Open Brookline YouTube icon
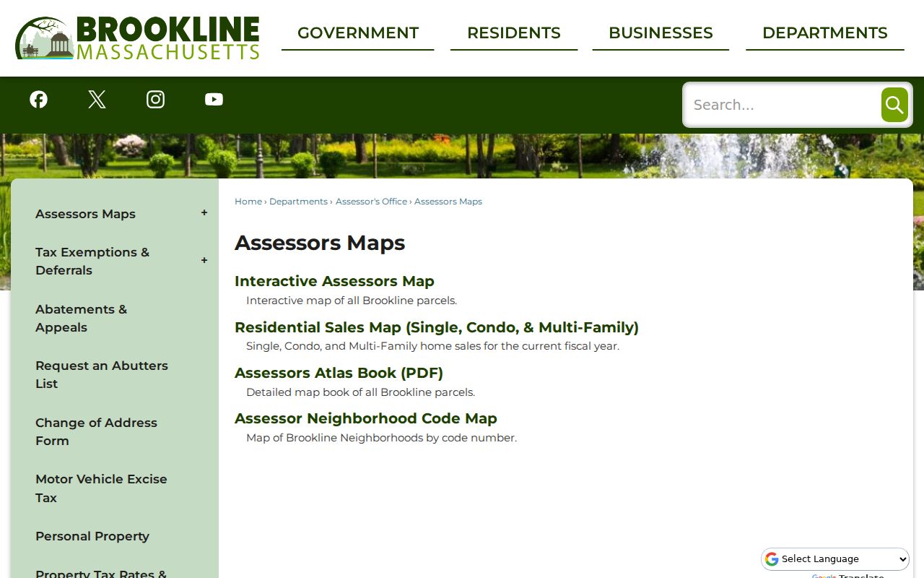The height and width of the screenshot is (578, 924). pos(214,100)
